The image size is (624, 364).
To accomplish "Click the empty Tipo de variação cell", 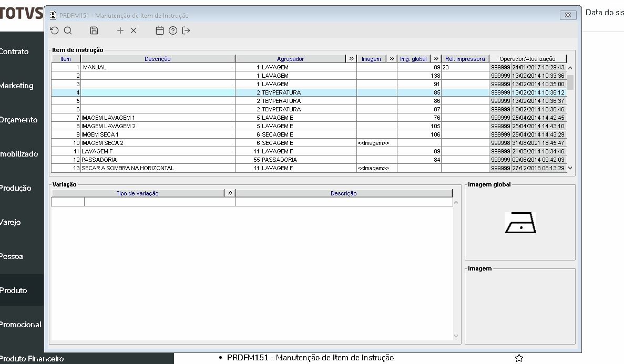I will [x=159, y=202].
